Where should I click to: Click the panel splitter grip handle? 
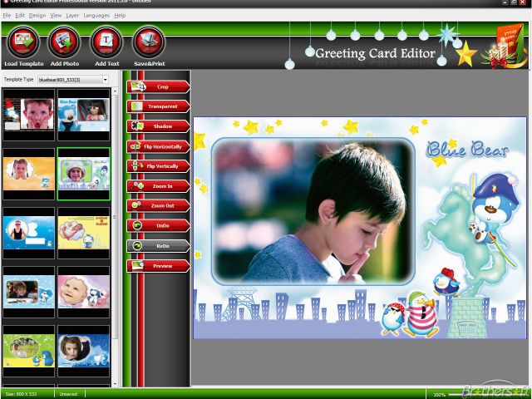tap(115, 216)
